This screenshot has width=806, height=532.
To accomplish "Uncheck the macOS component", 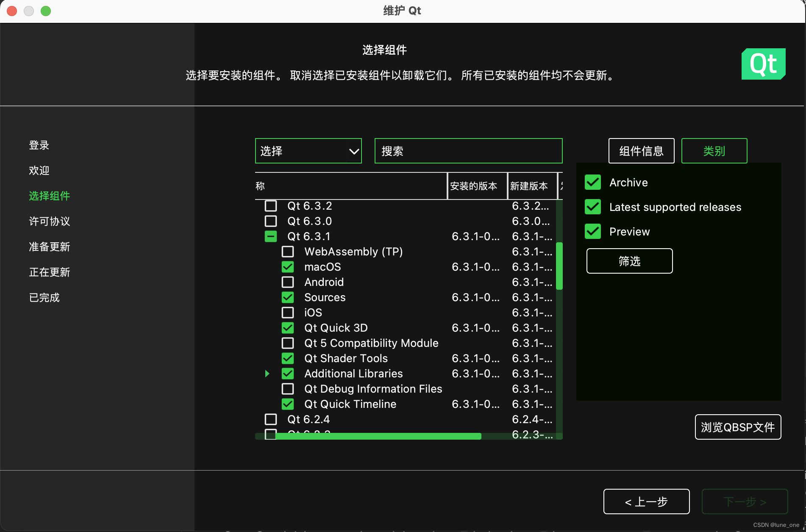I will [x=288, y=267].
